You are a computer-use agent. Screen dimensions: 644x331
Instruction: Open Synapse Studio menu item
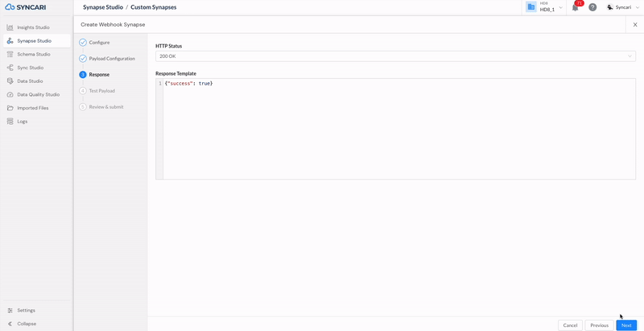34,41
